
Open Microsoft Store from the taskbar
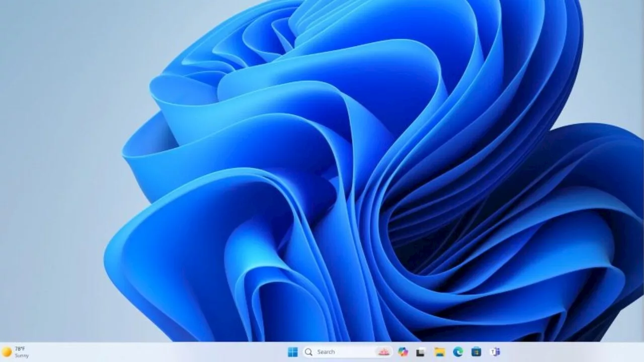pyautogui.click(x=476, y=352)
